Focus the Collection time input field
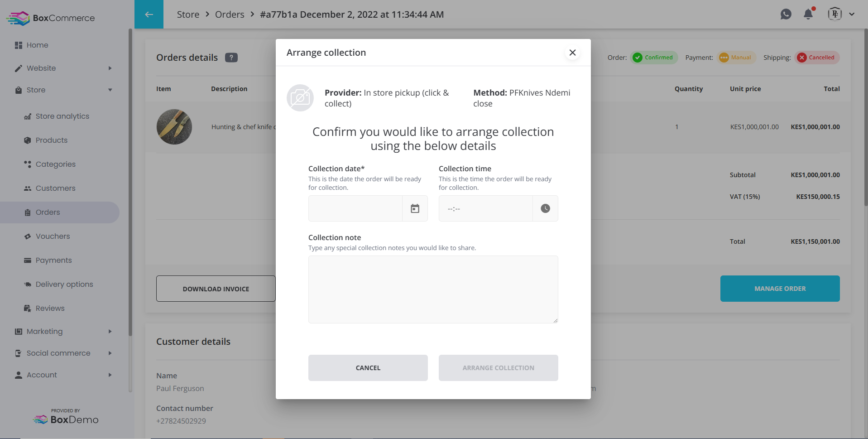 [486, 208]
